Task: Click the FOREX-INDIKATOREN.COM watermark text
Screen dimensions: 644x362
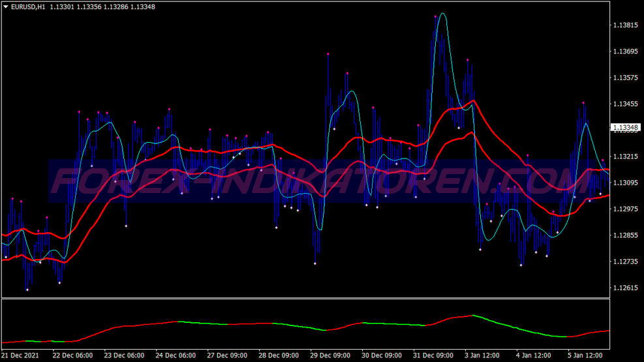Action: (321, 181)
